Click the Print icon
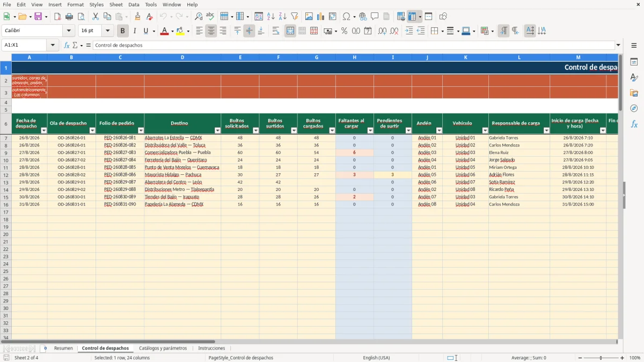 click(x=69, y=17)
